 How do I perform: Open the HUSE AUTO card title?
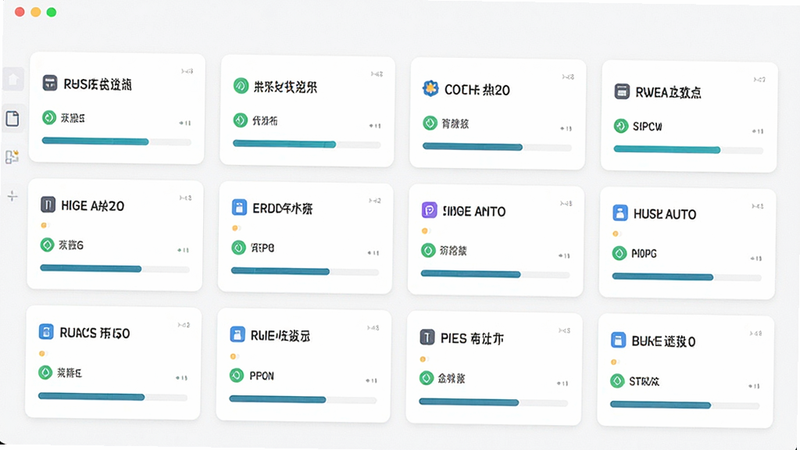(665, 214)
